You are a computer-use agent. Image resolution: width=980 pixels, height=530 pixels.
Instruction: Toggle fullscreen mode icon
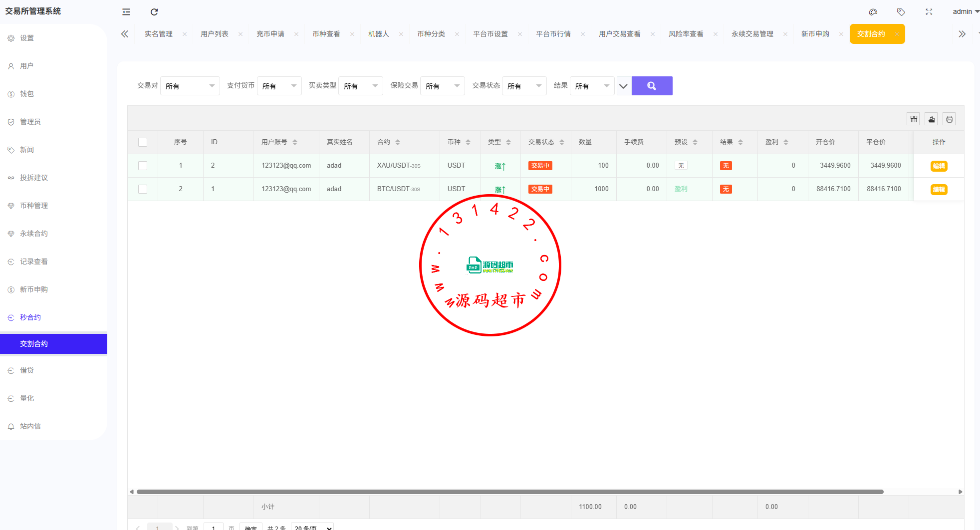coord(929,12)
